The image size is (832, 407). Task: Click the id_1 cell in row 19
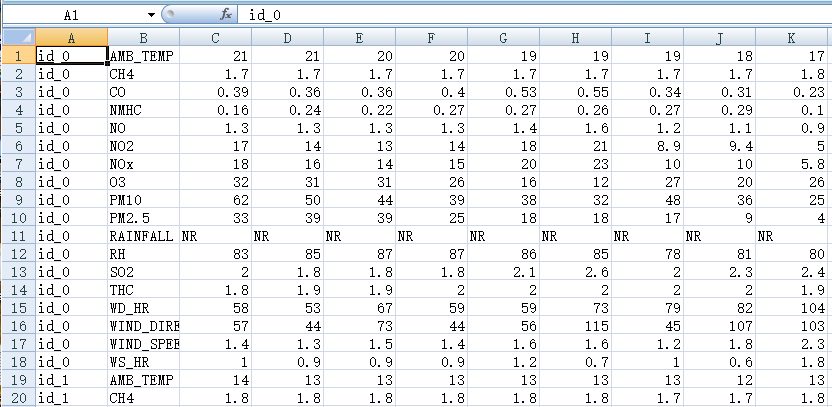pyautogui.click(x=72, y=379)
